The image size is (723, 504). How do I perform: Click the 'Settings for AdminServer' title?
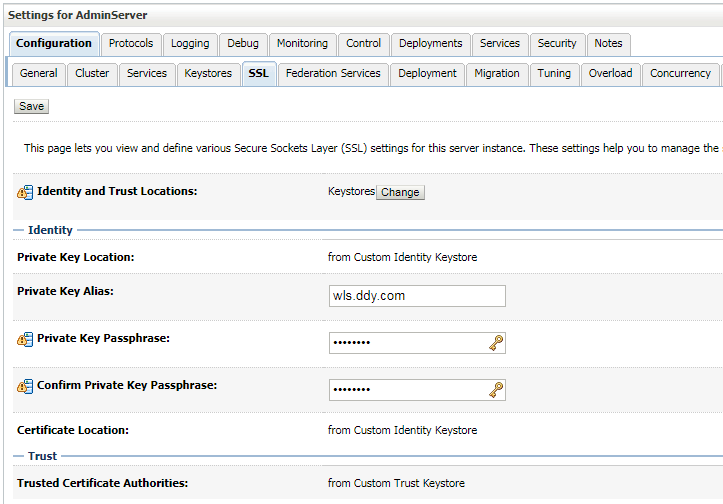tap(77, 15)
